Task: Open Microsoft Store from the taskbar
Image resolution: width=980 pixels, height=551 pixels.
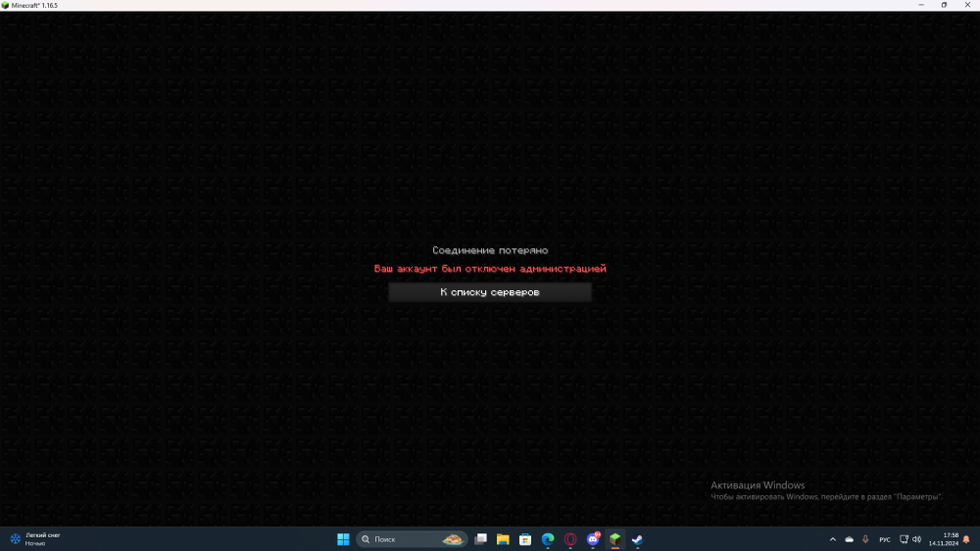Action: [525, 539]
